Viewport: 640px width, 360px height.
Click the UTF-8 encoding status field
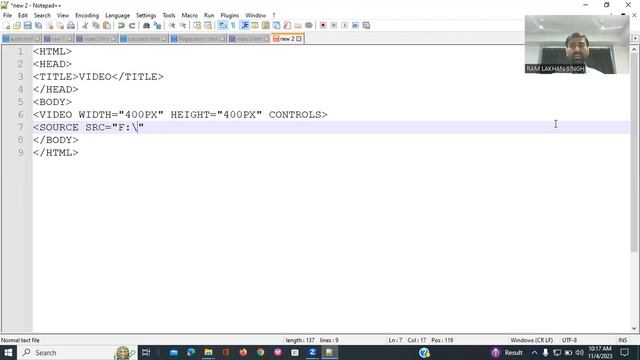[569, 340]
